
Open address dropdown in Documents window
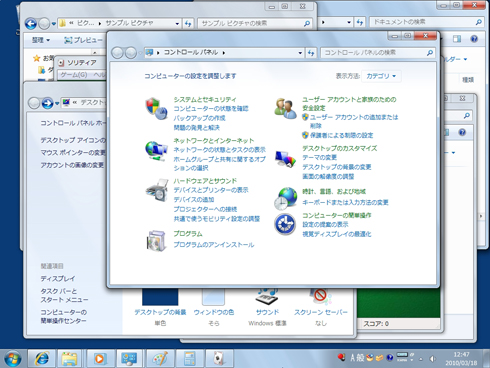(x=349, y=22)
